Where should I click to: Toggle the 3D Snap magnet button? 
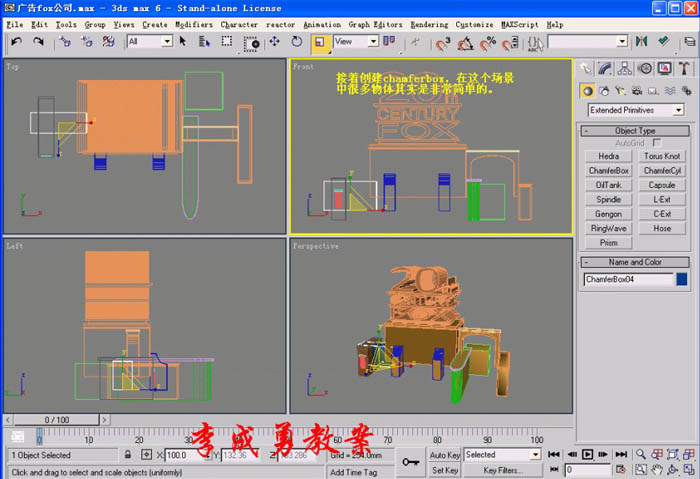443,43
